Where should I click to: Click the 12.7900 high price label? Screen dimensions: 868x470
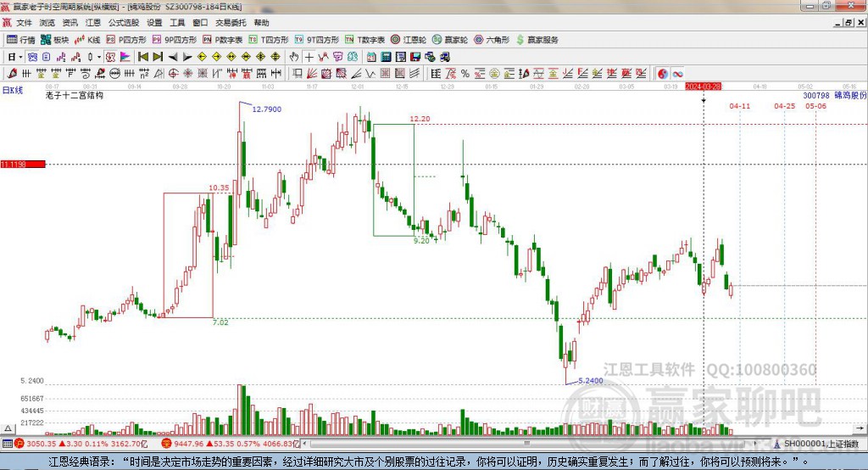point(267,109)
